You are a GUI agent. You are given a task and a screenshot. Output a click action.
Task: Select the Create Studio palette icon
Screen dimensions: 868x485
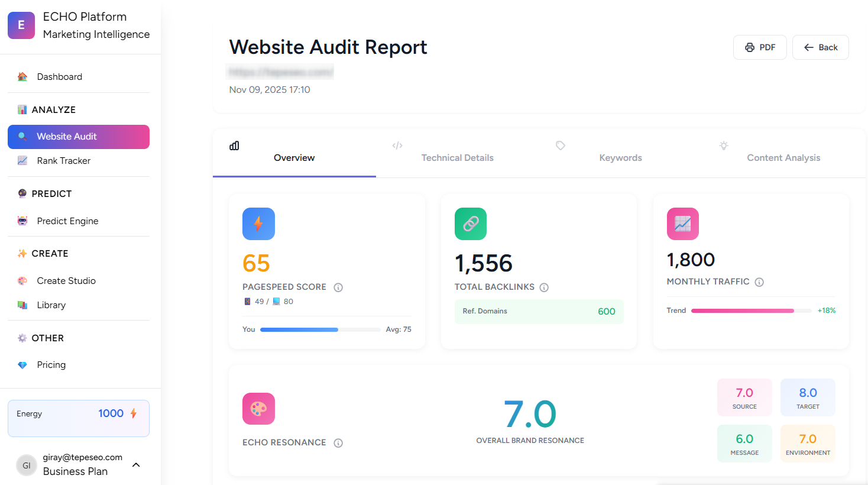click(x=22, y=280)
